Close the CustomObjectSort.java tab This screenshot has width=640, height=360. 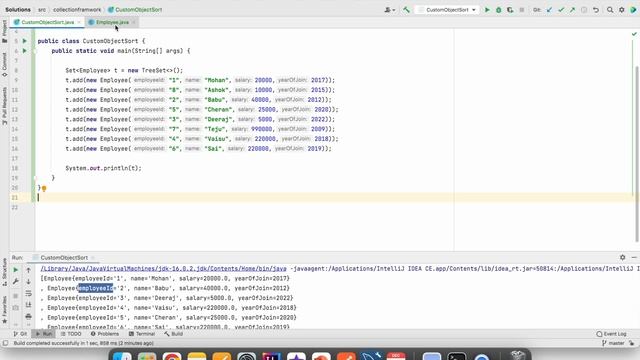[79, 22]
